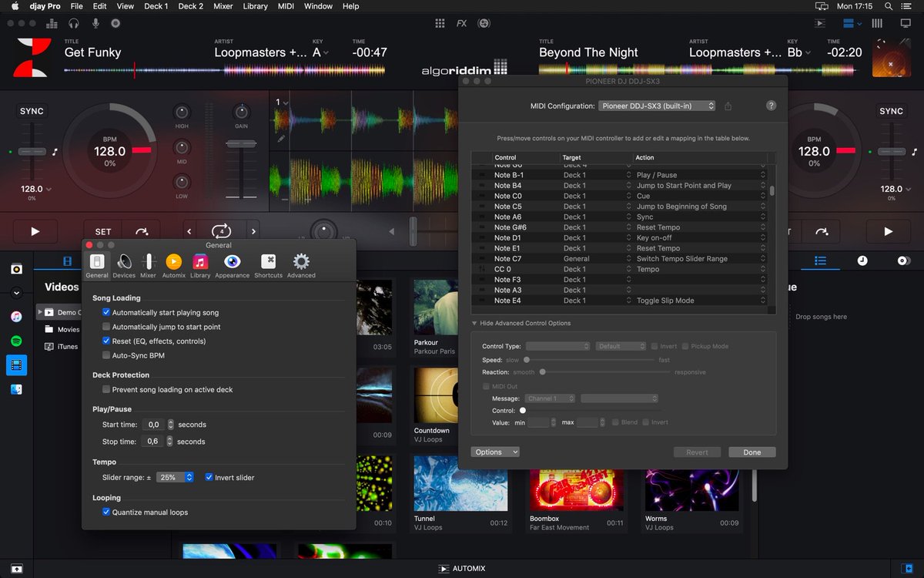924x578 pixels.
Task: Click the help question mark in MIDI window
Action: [x=771, y=106]
